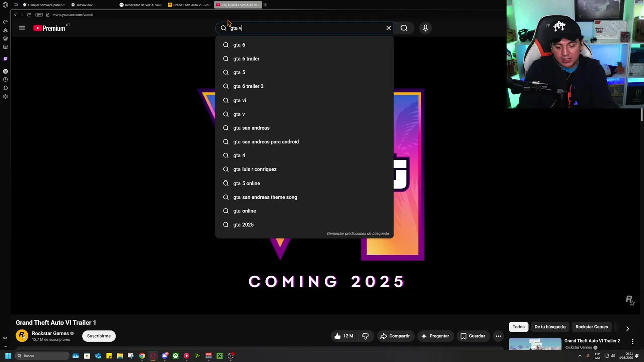Select the 'Todos' filter chip

click(518, 327)
